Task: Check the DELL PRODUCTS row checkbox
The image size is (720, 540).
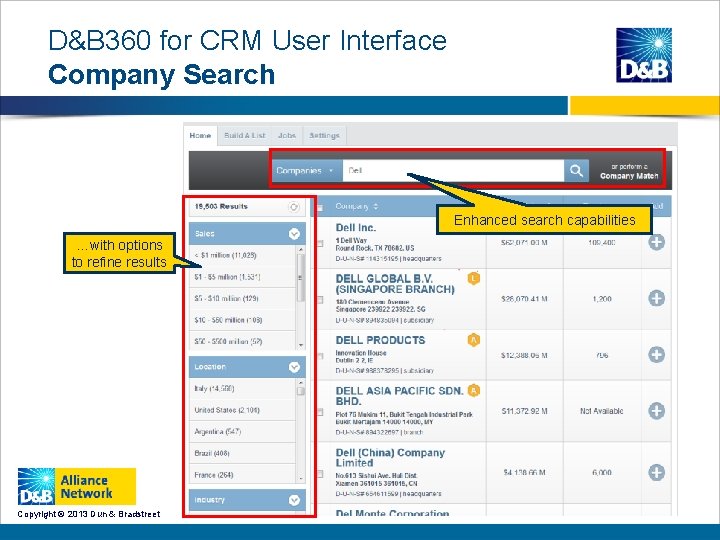Action: pyautogui.click(x=320, y=356)
